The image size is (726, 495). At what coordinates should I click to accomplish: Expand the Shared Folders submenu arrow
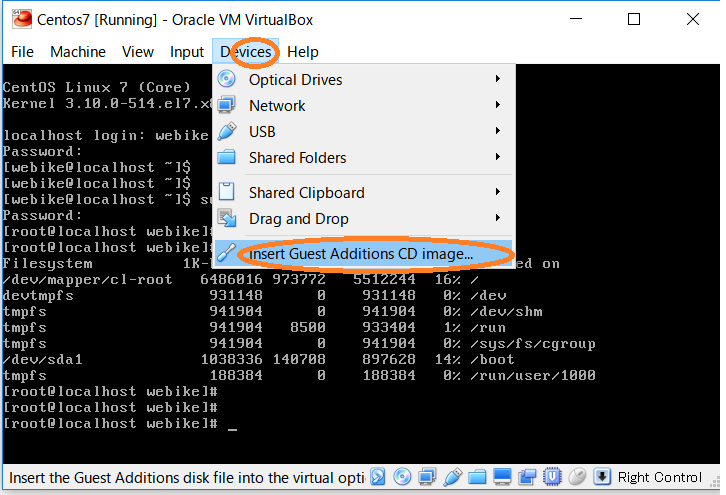tap(498, 157)
